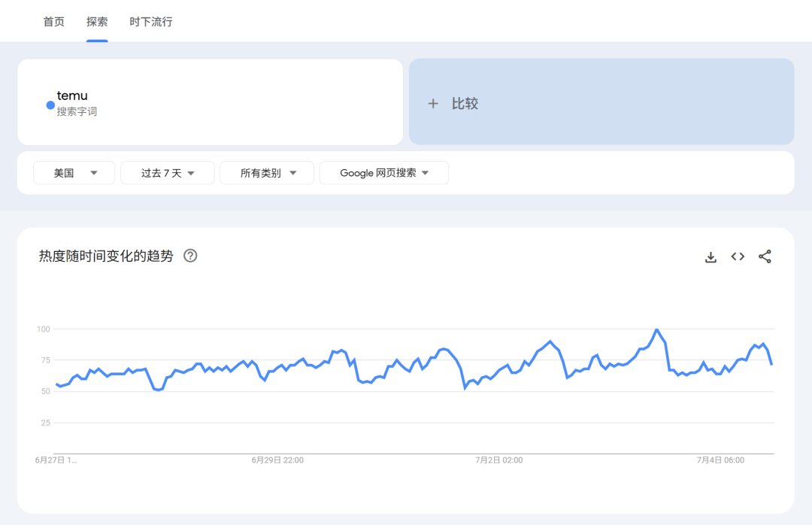Click the chart title 热度随时间变化的趋势
Image resolution: width=812 pixels, height=525 pixels.
pos(108,256)
